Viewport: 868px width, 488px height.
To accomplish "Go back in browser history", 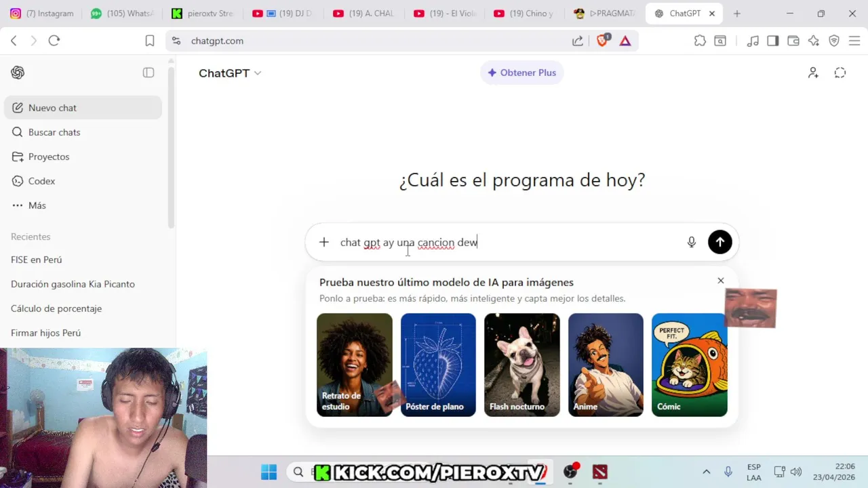I will pyautogui.click(x=14, y=41).
